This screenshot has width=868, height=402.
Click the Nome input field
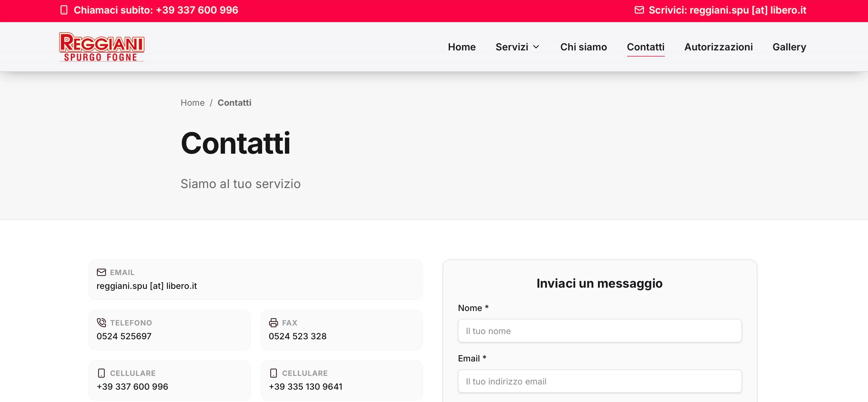point(600,331)
